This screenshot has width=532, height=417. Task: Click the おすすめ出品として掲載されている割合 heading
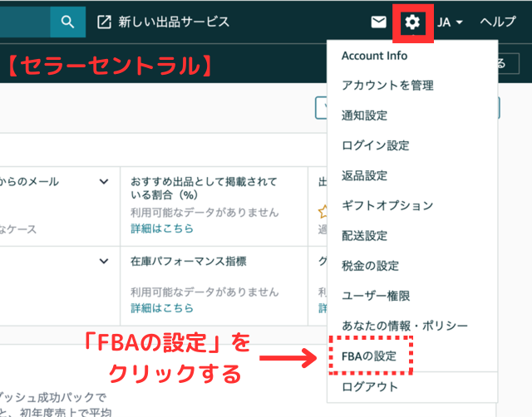[x=204, y=189]
